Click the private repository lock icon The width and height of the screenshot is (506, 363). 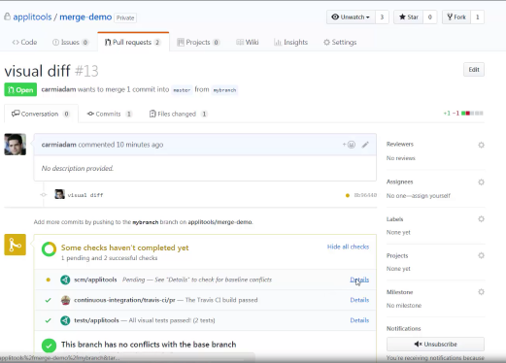pos(7,17)
